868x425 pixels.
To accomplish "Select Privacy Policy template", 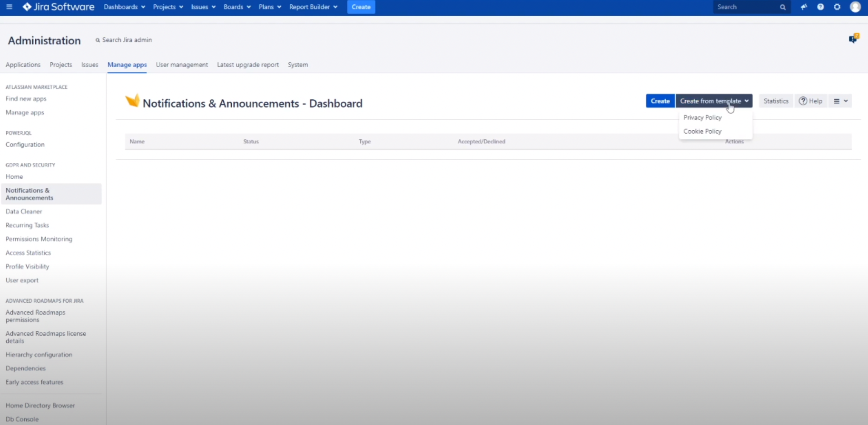I will tap(702, 117).
